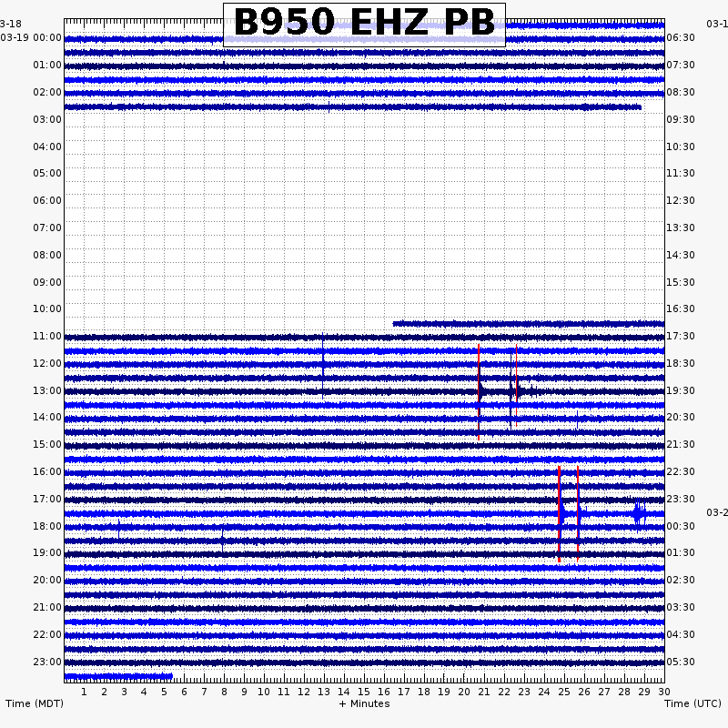Click minute 30 on the bottom axis
Image resolution: width=728 pixels, height=728 pixels.
point(664,692)
